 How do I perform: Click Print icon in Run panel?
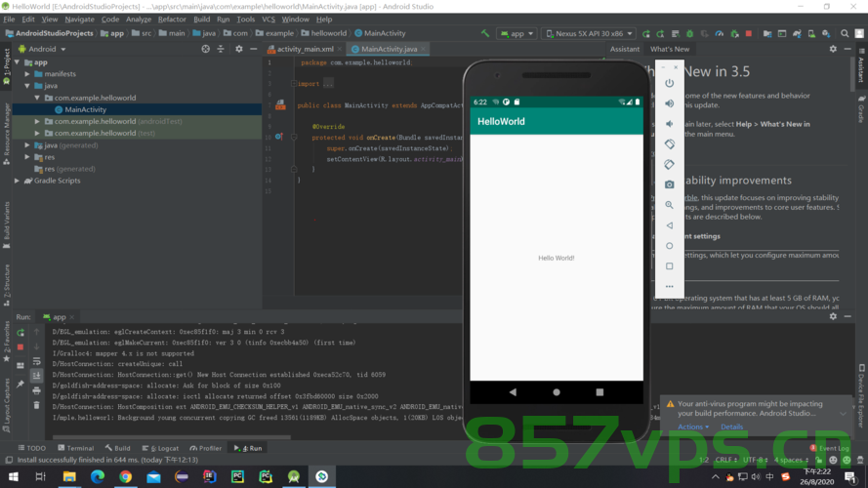36,390
